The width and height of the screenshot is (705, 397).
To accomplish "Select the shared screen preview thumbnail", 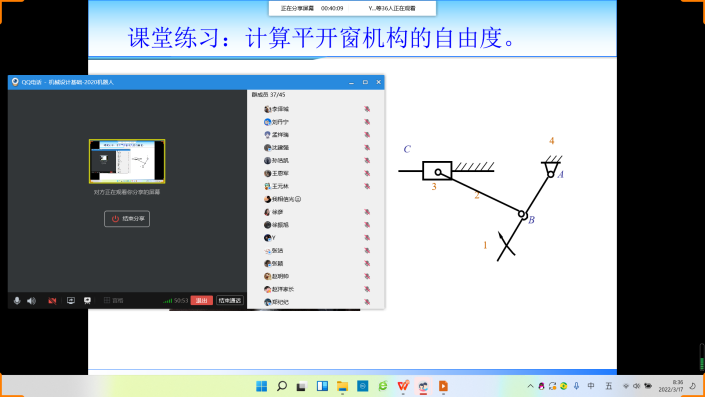I will coord(127,161).
